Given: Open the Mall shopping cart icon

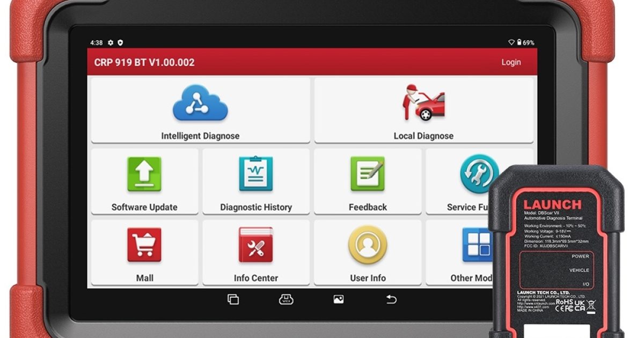Looking at the screenshot, I should (x=144, y=245).
